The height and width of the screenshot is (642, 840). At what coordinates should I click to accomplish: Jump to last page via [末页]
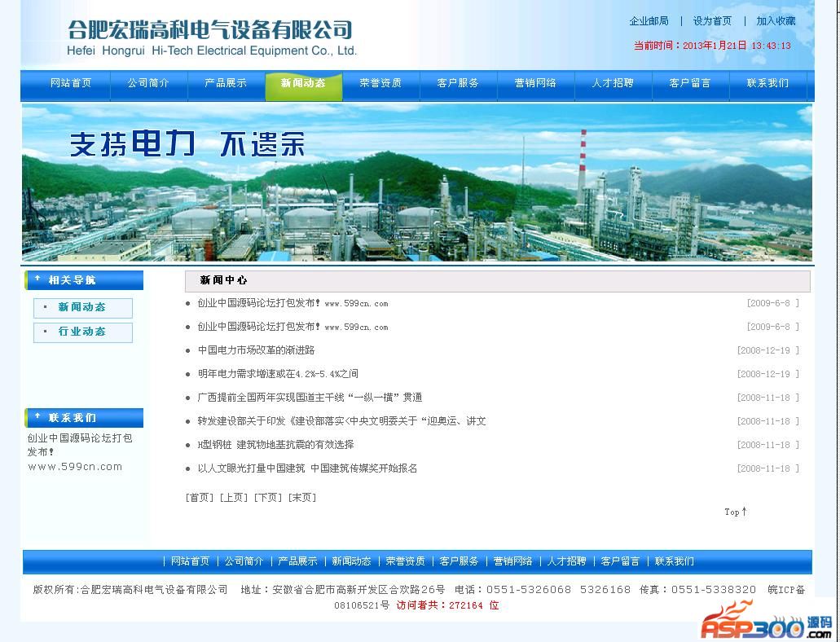302,498
